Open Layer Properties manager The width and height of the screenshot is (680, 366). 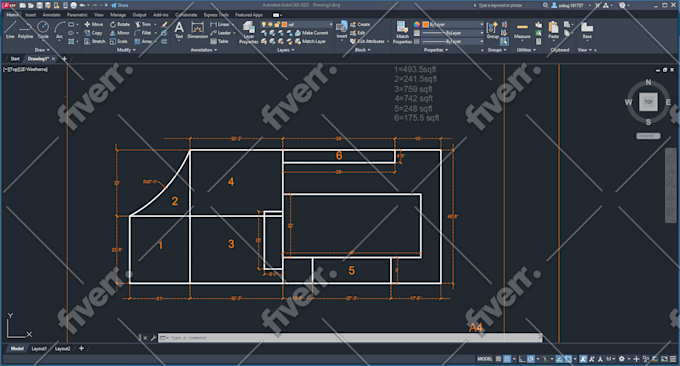[x=248, y=32]
